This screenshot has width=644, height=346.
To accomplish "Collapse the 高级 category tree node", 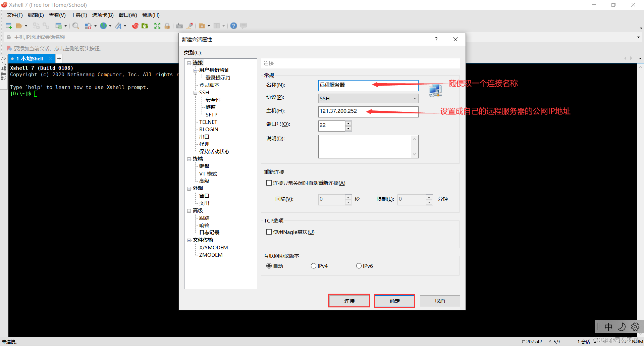I will (189, 211).
